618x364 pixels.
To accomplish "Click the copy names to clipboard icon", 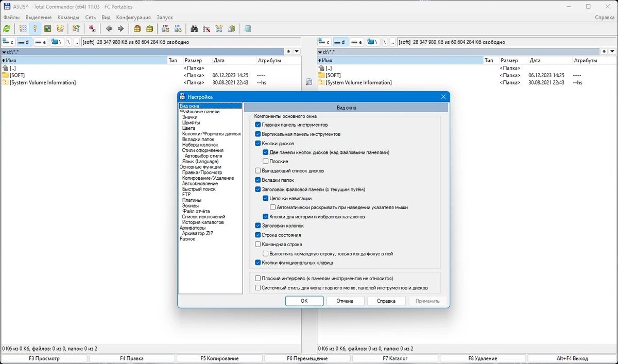I will [x=231, y=29].
